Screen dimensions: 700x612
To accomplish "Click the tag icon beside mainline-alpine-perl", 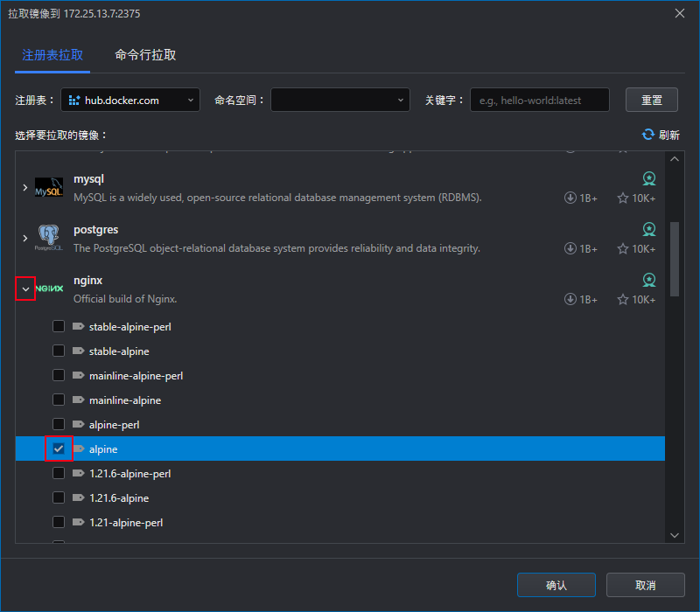I will pos(78,376).
